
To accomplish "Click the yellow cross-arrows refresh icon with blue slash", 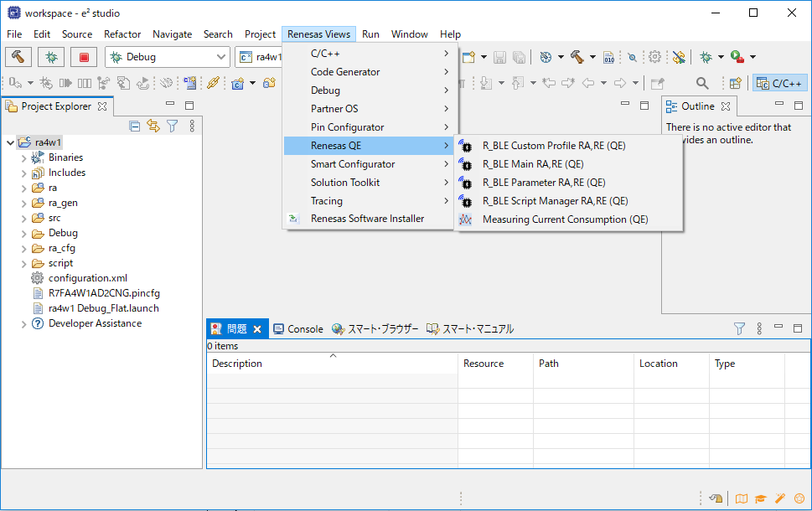I will click(679, 57).
